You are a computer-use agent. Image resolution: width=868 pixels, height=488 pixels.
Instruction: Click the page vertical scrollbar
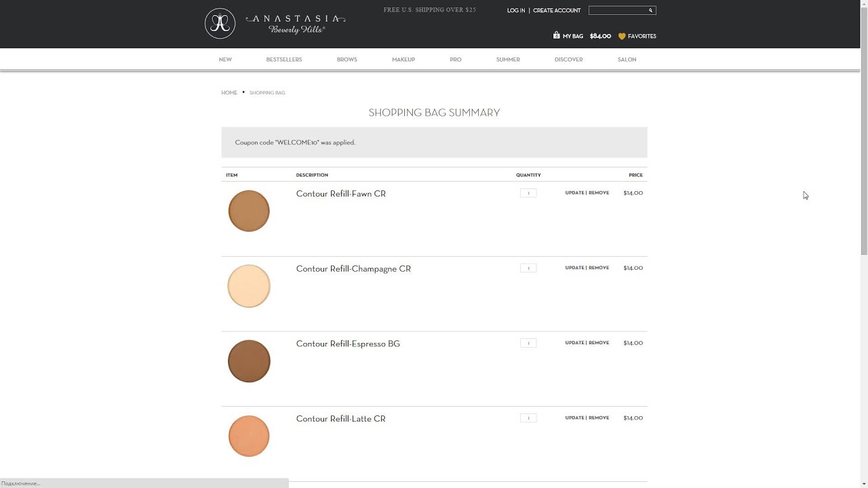864,203
